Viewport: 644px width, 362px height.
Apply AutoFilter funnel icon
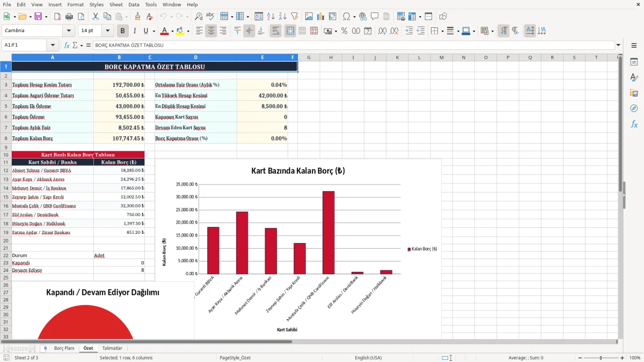click(x=294, y=17)
